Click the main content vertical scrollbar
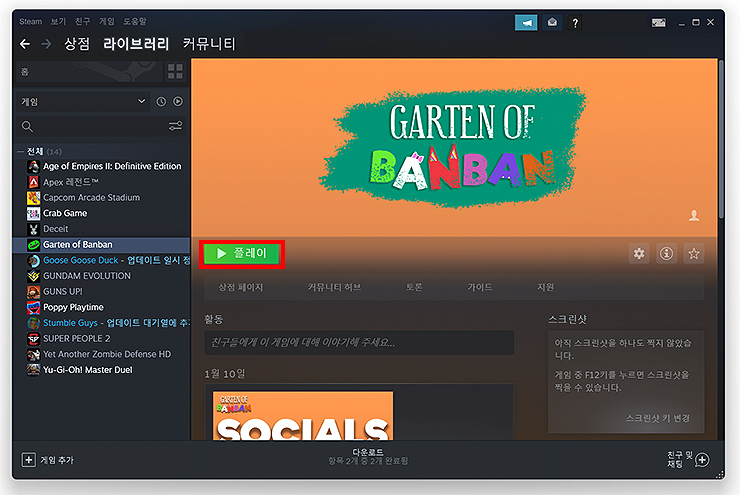Screen dimensions: 740x495 (721, 140)
